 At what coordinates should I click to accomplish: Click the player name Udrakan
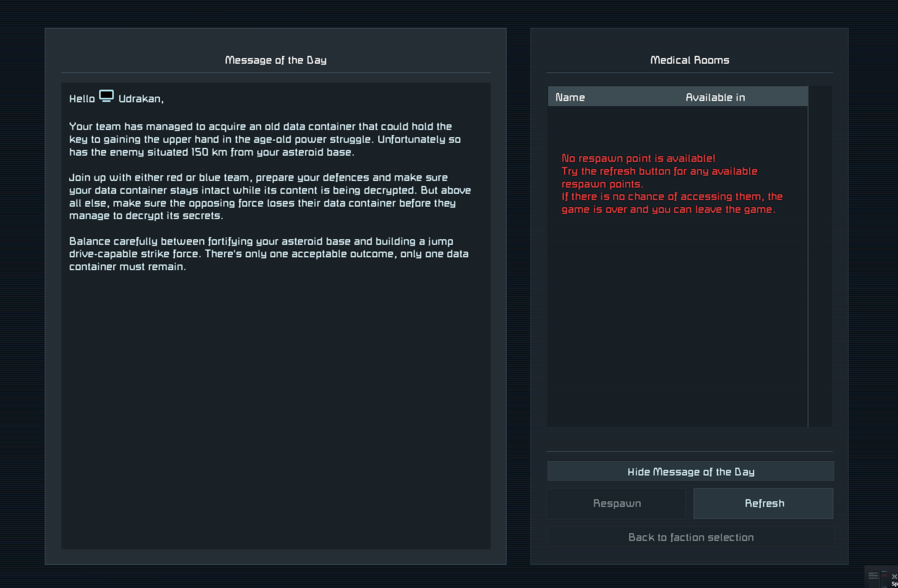coord(141,99)
